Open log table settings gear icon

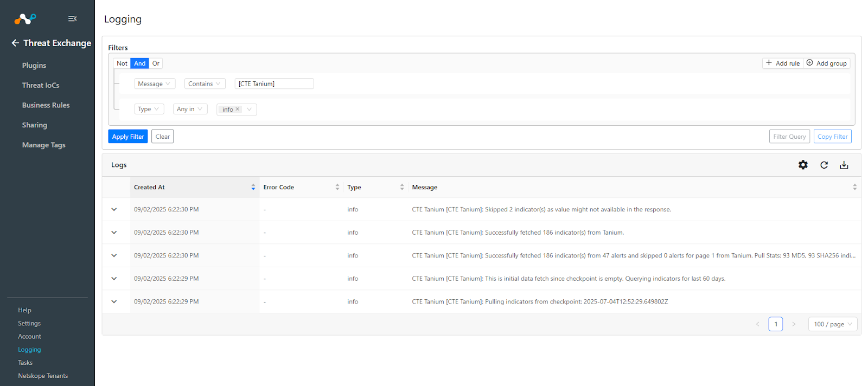tap(803, 165)
